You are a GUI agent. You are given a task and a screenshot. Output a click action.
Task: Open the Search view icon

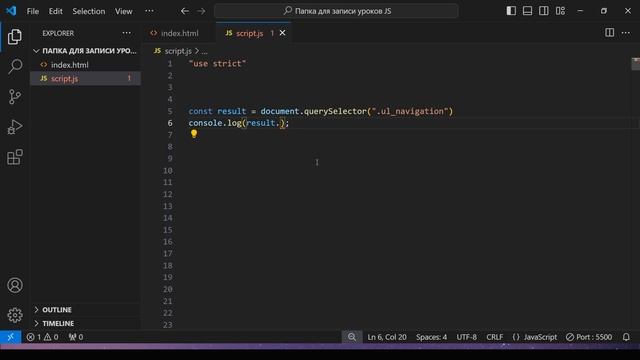point(15,66)
